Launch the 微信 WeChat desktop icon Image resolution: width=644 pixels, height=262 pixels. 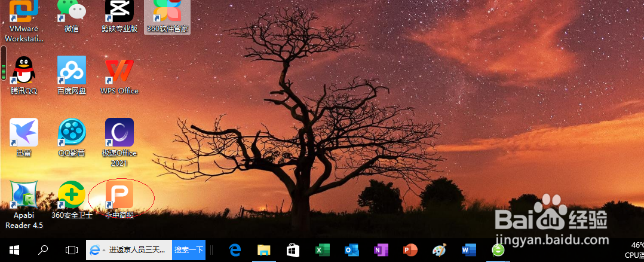coord(72,17)
